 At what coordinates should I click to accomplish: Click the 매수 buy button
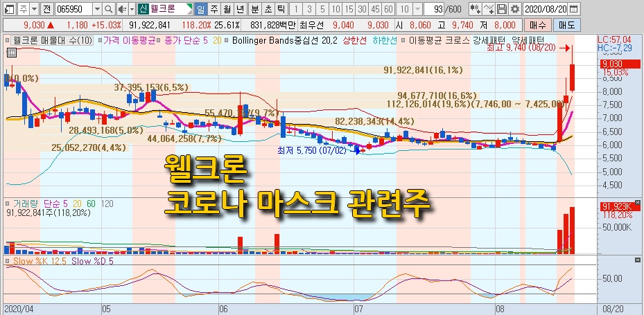[538, 26]
